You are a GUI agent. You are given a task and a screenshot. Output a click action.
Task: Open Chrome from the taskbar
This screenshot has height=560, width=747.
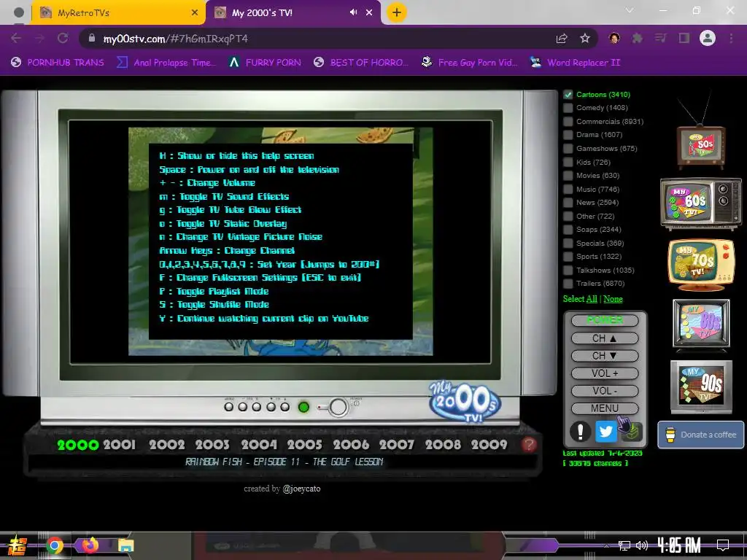point(55,545)
